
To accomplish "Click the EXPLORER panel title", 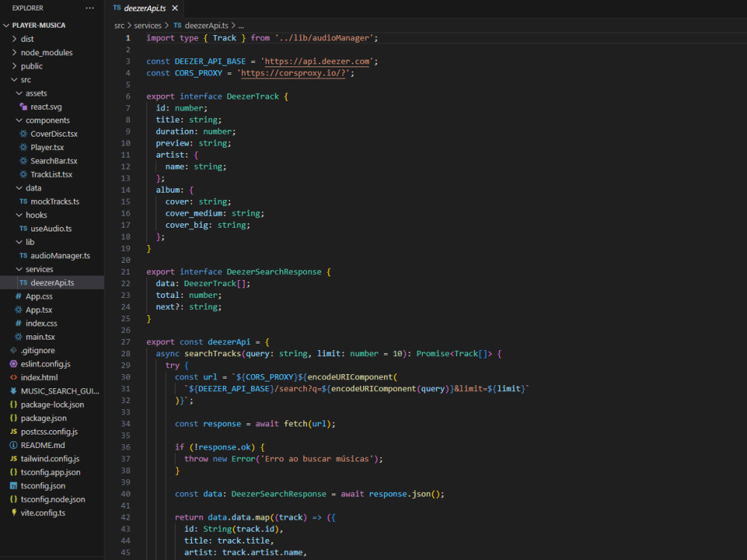I will (x=28, y=8).
